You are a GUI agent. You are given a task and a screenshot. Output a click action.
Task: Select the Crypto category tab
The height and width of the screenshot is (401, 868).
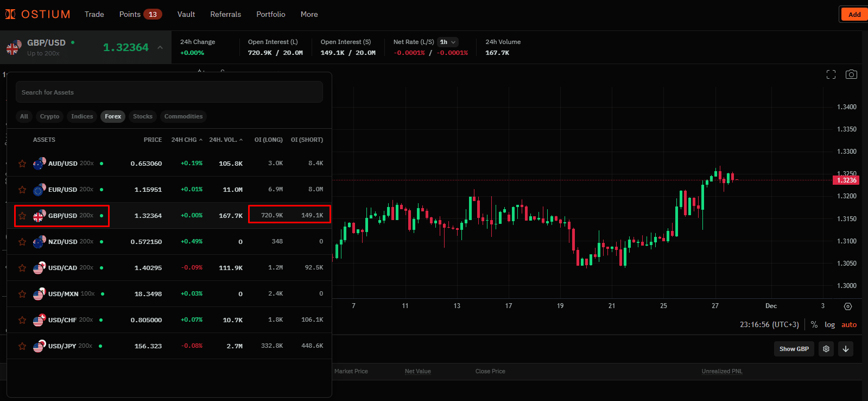[x=49, y=116]
